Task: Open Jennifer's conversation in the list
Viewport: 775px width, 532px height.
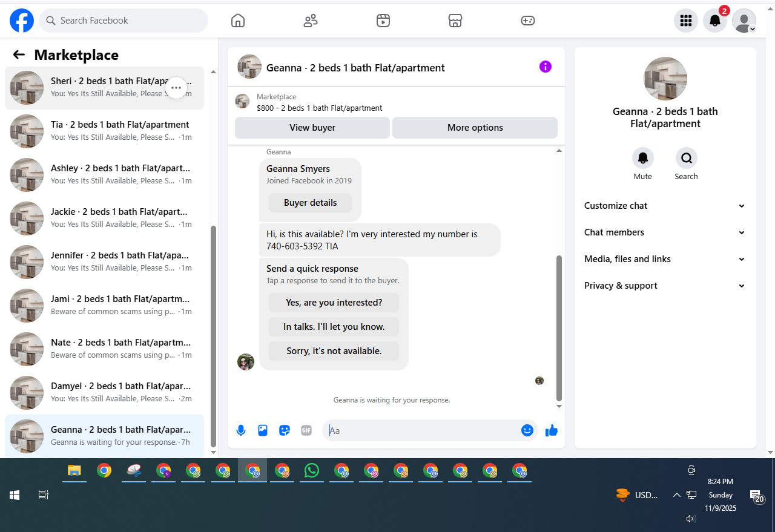Action: 104,262
